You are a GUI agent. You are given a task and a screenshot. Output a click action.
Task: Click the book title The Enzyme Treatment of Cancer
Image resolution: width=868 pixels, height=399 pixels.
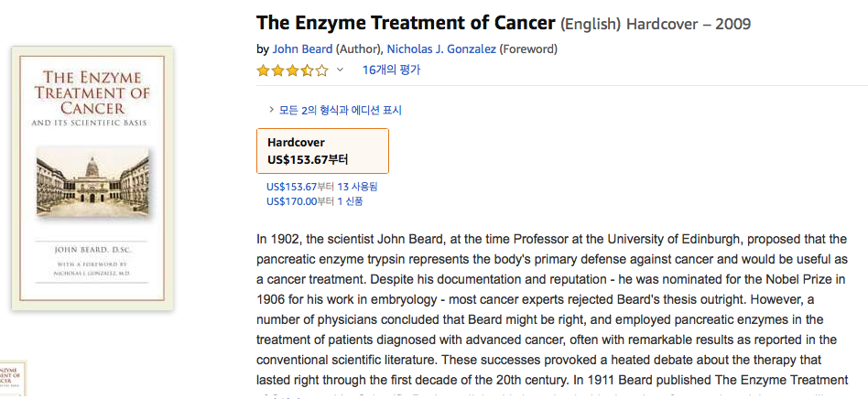click(406, 23)
